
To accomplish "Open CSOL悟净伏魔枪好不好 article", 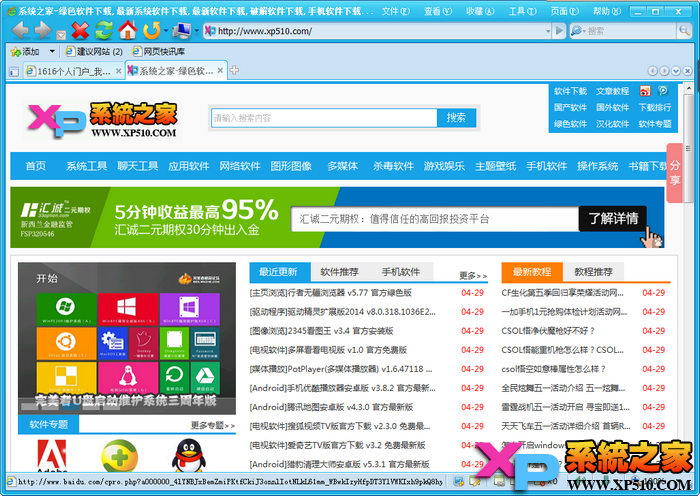I will pyautogui.click(x=548, y=331).
